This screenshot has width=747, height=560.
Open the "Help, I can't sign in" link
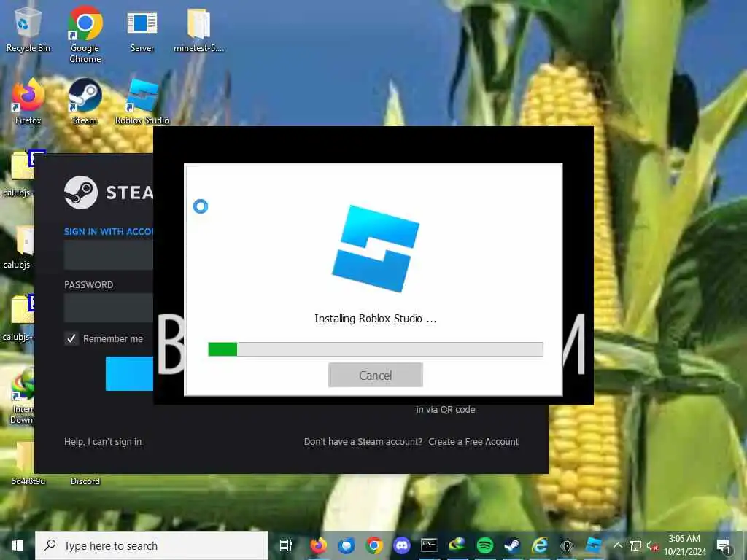click(x=103, y=441)
